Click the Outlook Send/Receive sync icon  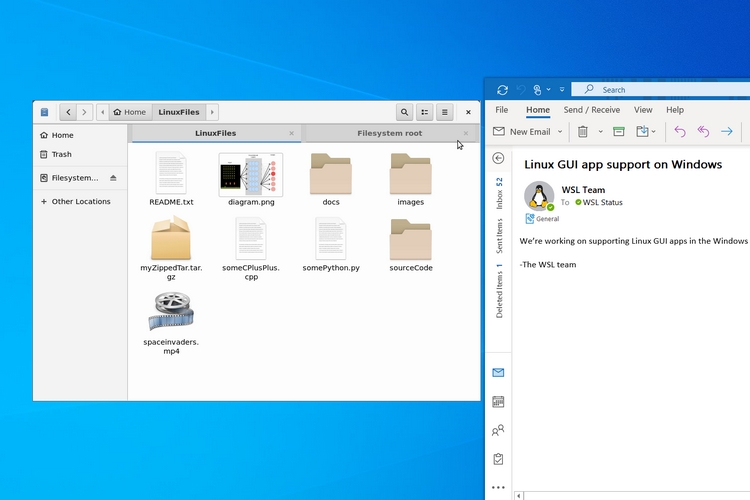[x=502, y=90]
